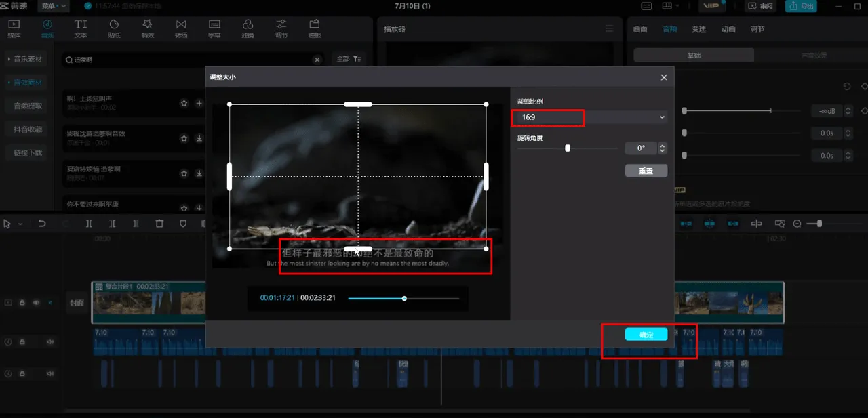Image resolution: width=868 pixels, height=418 pixels.
Task: Open the 全部 filter dropdown
Action: pyautogui.click(x=349, y=60)
